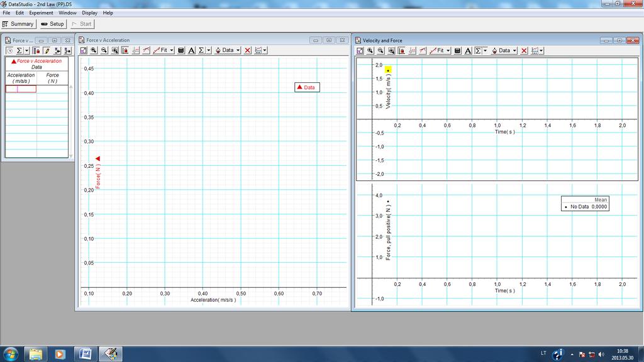Click red X remove in Force v Acceleration toolbar
The width and height of the screenshot is (644, 362).
pos(248,50)
